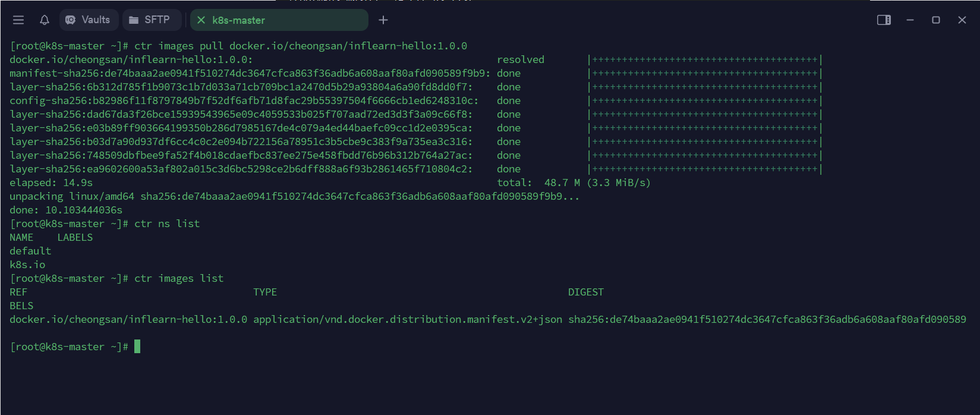Click the TYPE column header
980x415 pixels.
265,292
